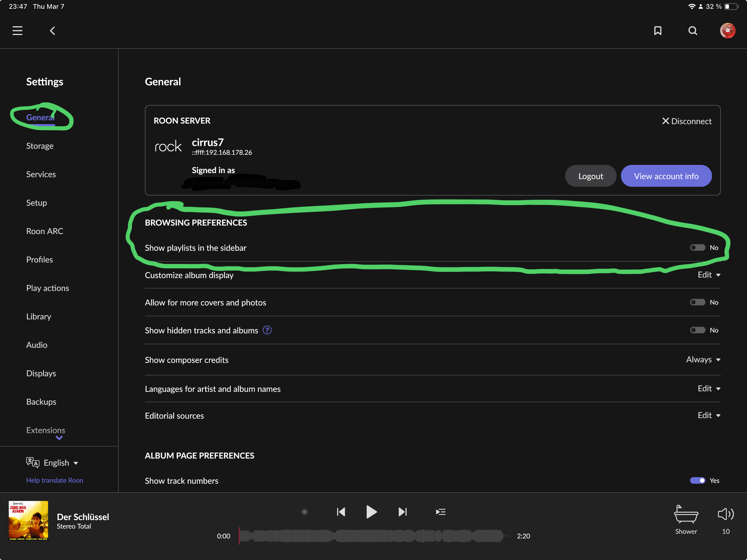Select Roon ARC in settings sidebar

point(45,231)
